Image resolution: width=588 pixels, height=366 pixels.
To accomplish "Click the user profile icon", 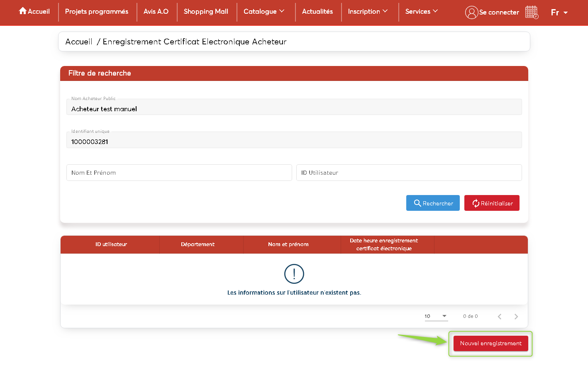I will point(471,12).
